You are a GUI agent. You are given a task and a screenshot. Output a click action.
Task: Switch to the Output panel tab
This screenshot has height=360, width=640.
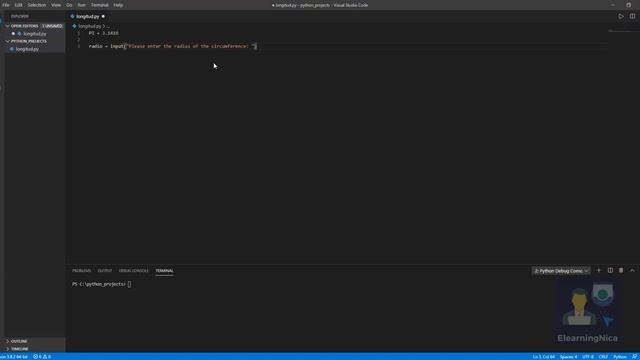point(104,271)
